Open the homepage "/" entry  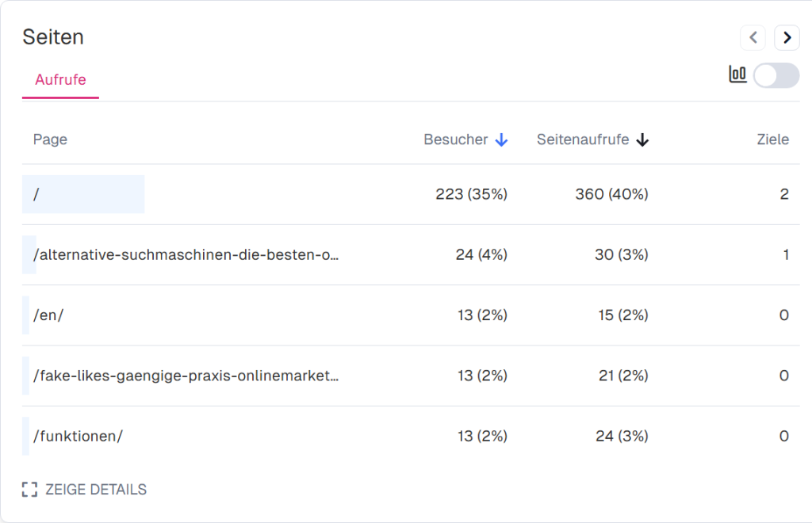36,193
